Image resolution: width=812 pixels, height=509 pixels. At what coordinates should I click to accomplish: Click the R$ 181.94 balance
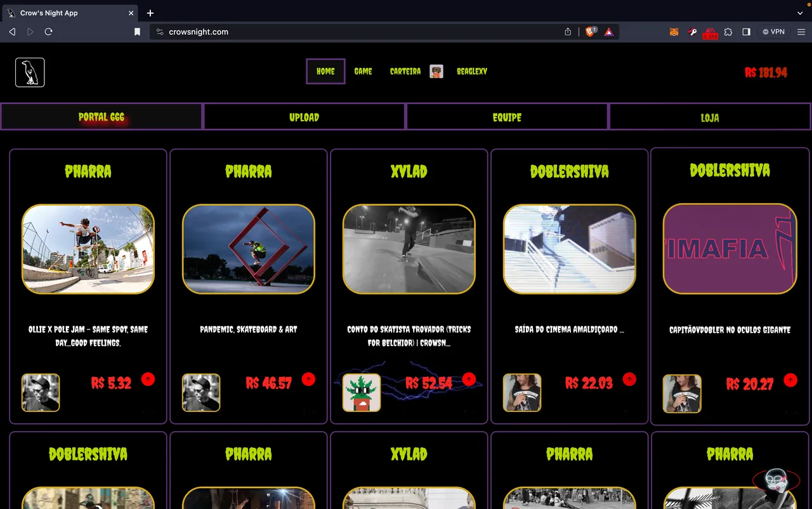click(766, 72)
